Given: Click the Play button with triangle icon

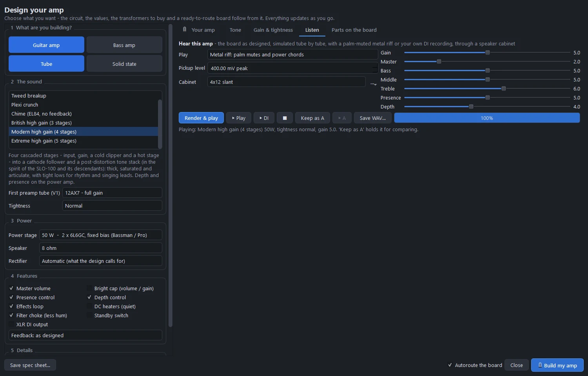Looking at the screenshot, I should [239, 118].
